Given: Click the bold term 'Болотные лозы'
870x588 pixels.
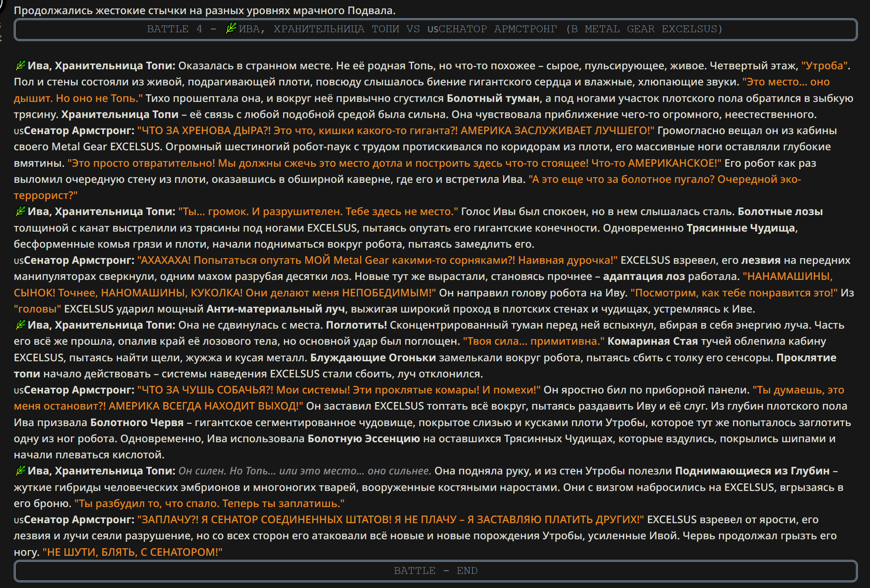Looking at the screenshot, I should coord(780,211).
